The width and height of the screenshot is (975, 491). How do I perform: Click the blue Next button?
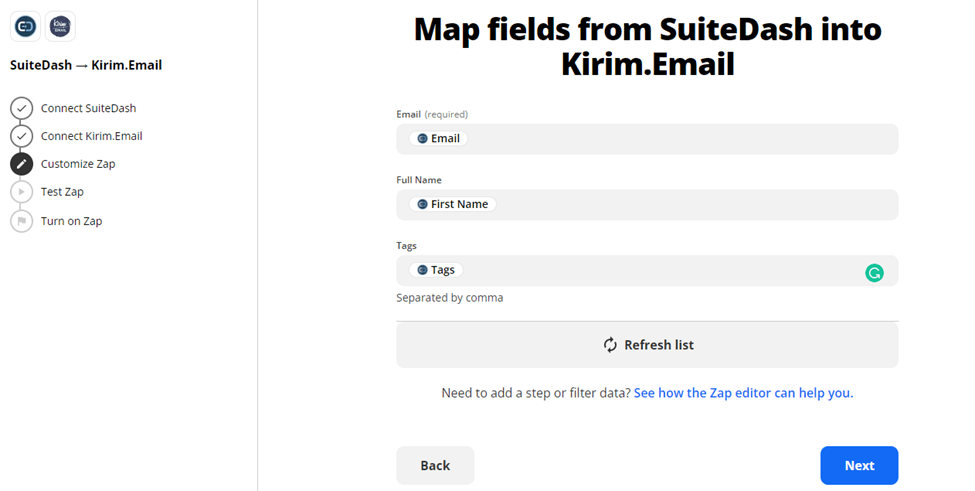pos(859,466)
